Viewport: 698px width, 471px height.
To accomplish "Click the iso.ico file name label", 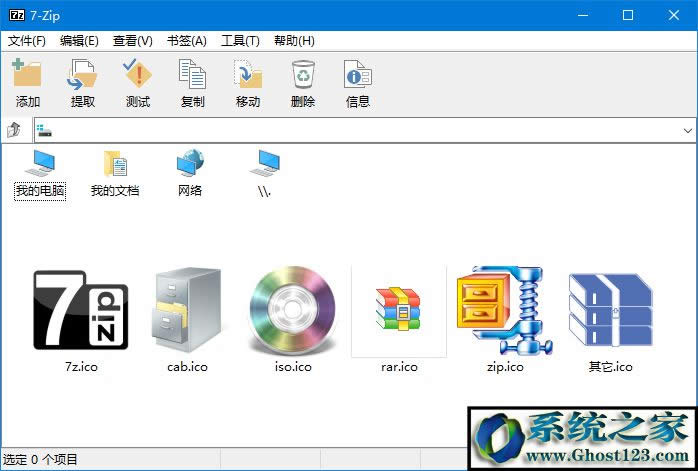I will pyautogui.click(x=293, y=367).
